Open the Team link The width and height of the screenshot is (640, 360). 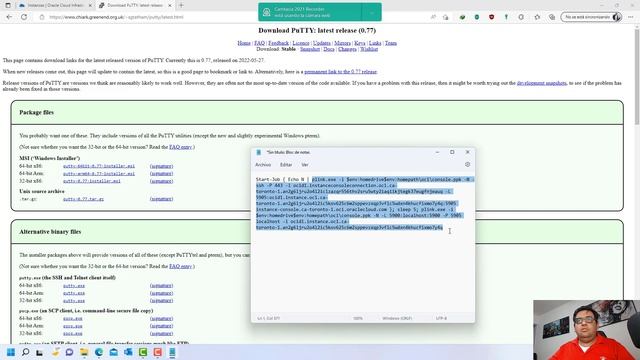click(391, 43)
